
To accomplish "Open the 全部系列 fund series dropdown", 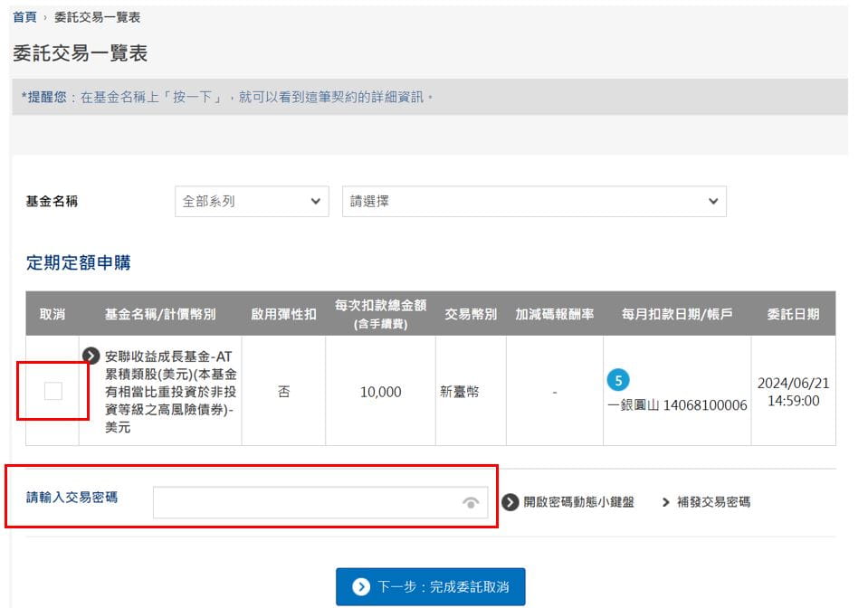I will click(252, 201).
